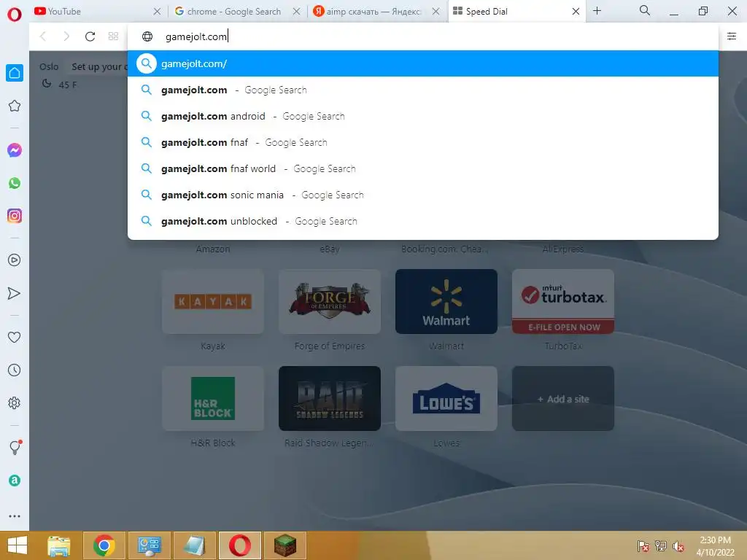Go to Speed Dial home in sidebar

click(15, 73)
